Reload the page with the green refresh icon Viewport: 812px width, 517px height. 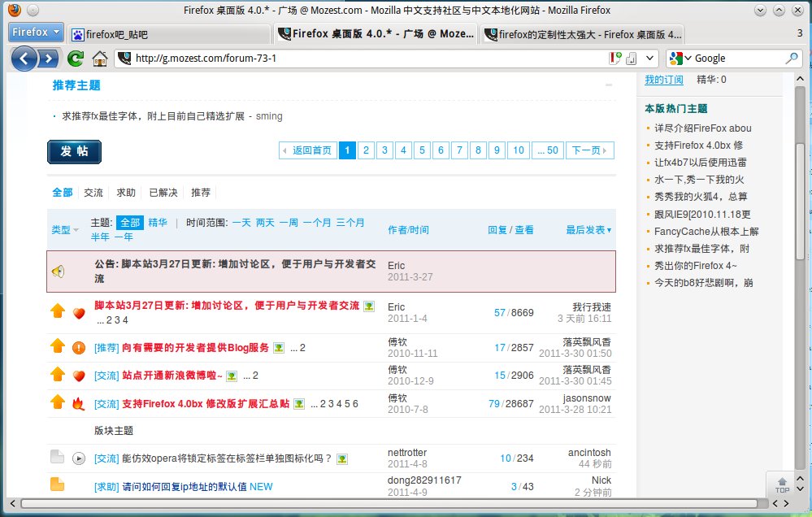click(x=76, y=59)
